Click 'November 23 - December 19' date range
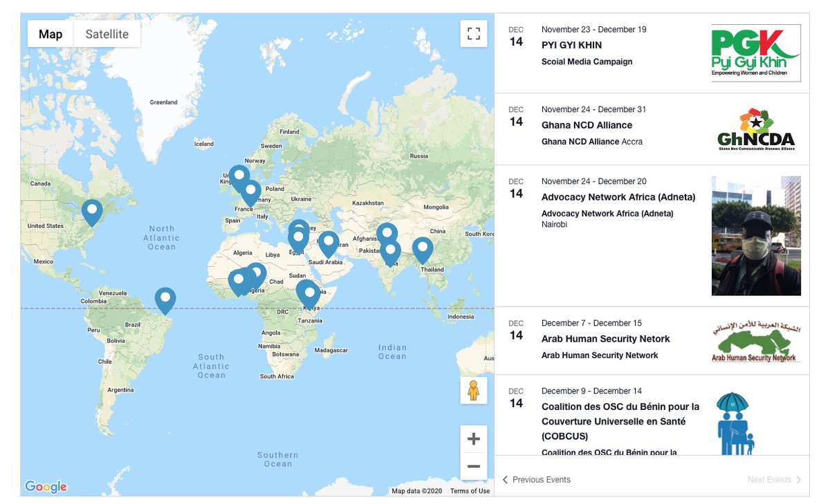This screenshot has width=830, height=504. point(593,29)
